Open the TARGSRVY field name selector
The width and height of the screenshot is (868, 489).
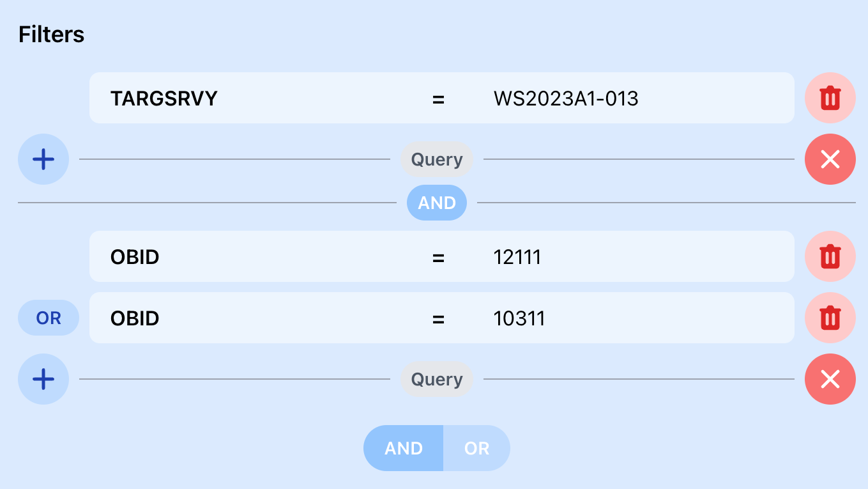(x=164, y=98)
